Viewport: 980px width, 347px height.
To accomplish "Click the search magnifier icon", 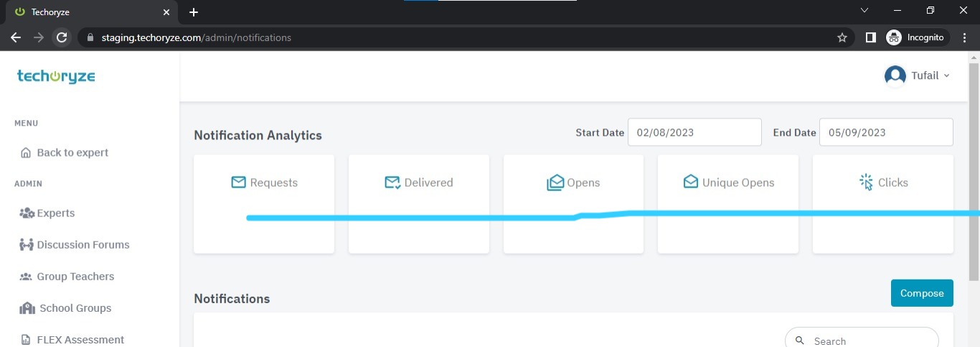I will click(800, 341).
